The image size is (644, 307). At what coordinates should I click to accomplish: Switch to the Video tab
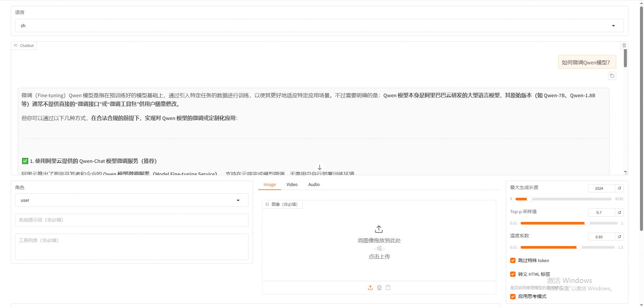click(x=292, y=184)
